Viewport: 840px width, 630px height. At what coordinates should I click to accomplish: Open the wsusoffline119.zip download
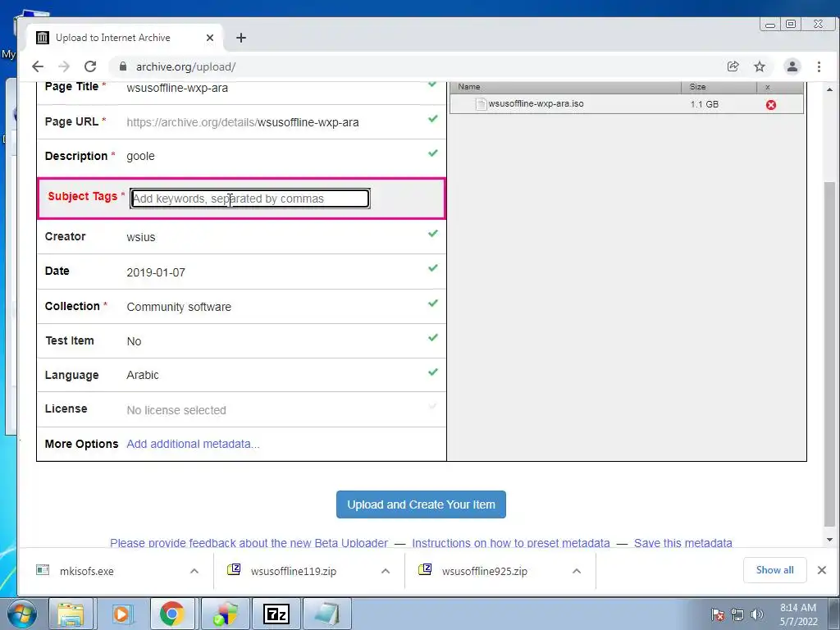(x=294, y=572)
